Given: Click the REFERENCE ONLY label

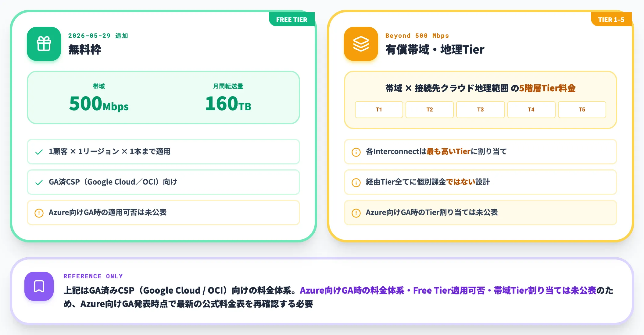Looking at the screenshot, I should pyautogui.click(x=93, y=276).
